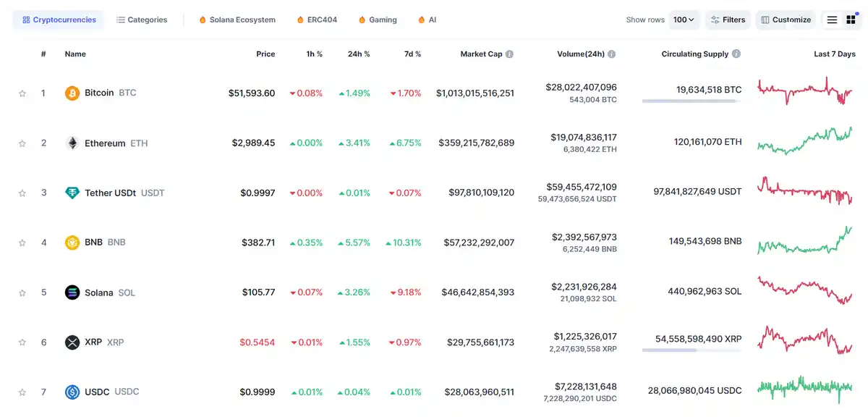868x417 pixels.
Task: Click the Bitcoin coin logo icon
Action: (72, 93)
